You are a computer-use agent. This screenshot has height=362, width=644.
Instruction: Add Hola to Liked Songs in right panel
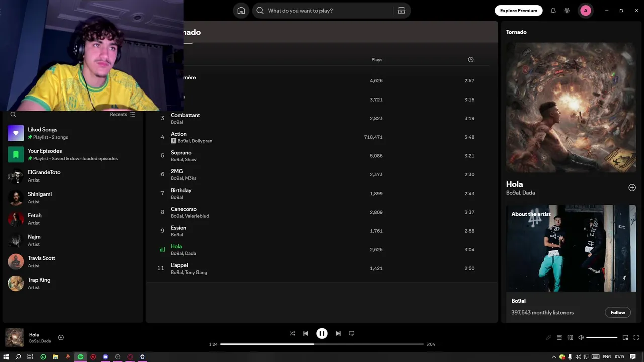[632, 187]
